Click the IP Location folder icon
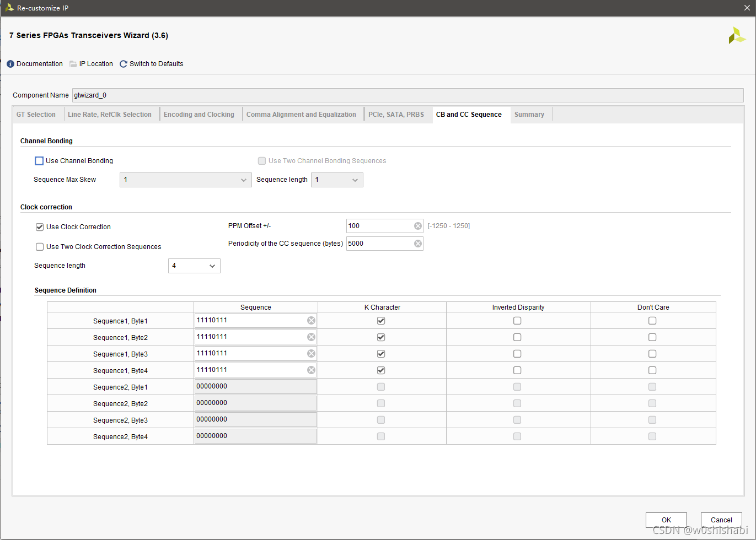 73,64
